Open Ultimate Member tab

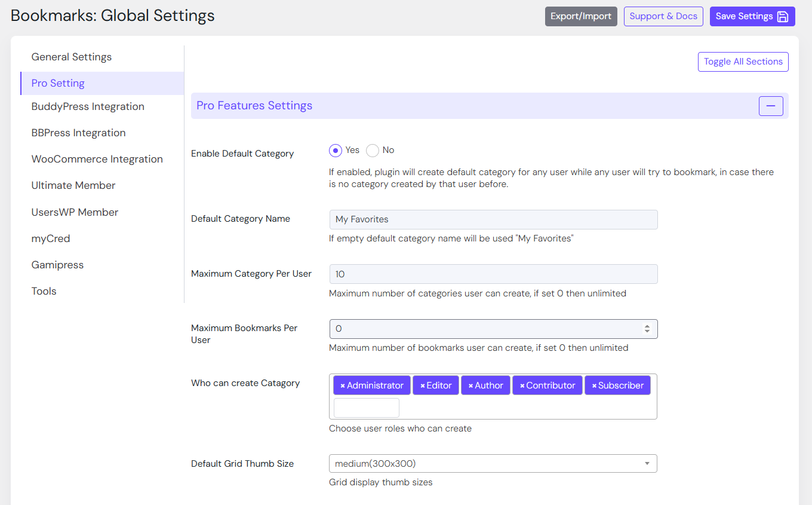pos(73,185)
